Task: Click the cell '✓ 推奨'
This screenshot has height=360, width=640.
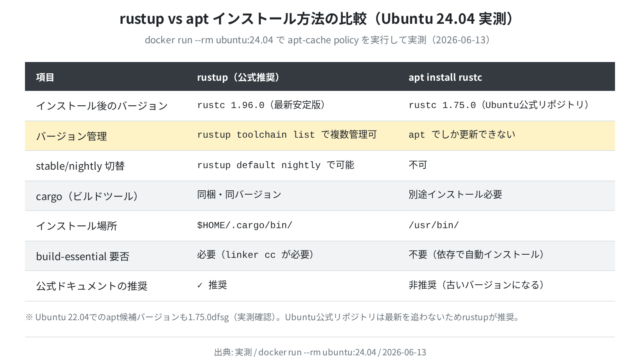Action: point(212,285)
